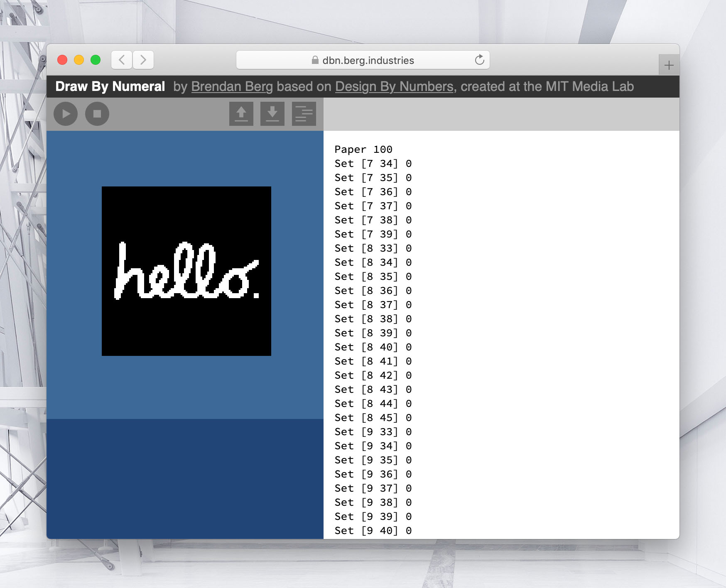Click the hello drawing canvas
726x588 pixels.
[x=186, y=271]
